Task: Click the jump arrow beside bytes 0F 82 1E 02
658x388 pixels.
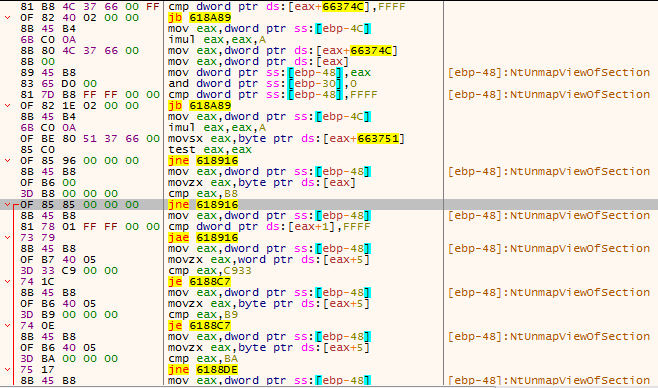Action: point(8,106)
